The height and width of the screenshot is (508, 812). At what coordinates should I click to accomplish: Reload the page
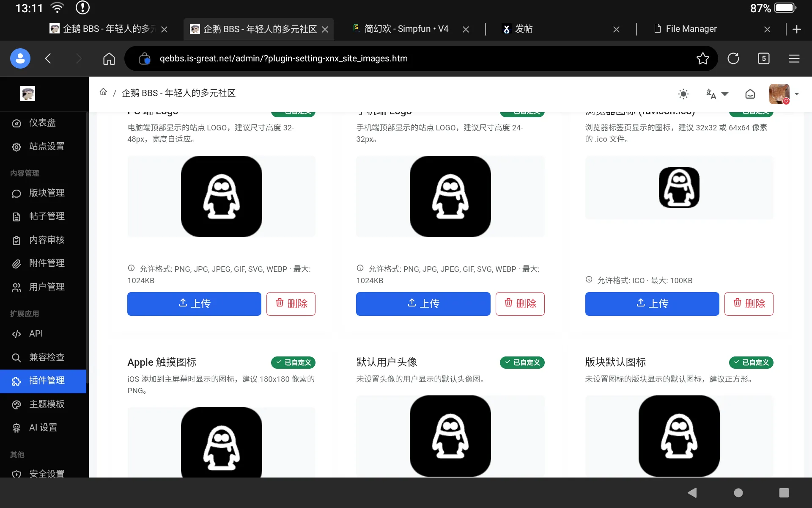(x=733, y=58)
